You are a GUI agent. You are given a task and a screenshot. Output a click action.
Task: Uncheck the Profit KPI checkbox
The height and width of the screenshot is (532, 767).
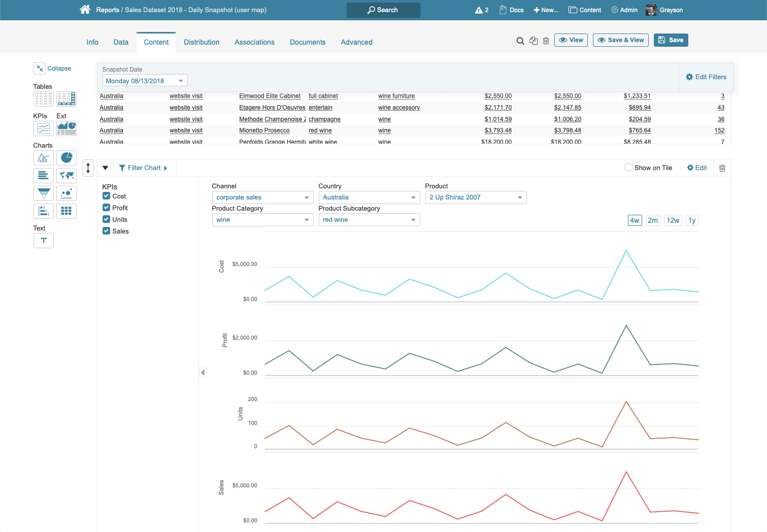107,208
